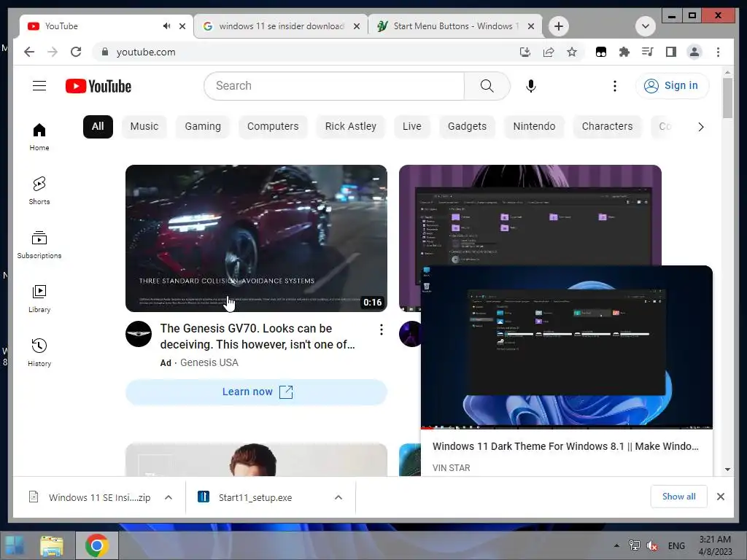Show hidden system tray icons
Screen dimensions: 747x560
[616, 545]
